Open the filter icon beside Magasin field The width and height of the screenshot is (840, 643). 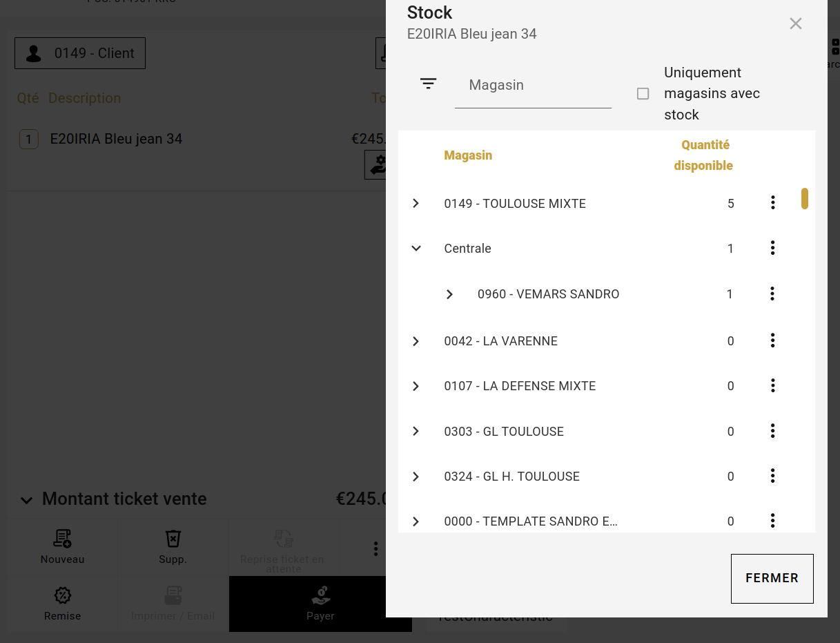tap(428, 84)
